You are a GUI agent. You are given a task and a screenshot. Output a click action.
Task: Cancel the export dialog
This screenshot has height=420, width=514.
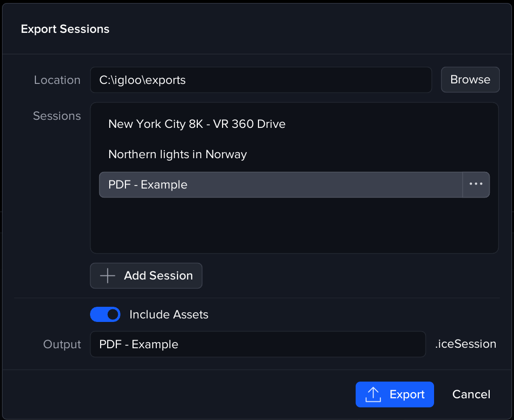coord(471,394)
